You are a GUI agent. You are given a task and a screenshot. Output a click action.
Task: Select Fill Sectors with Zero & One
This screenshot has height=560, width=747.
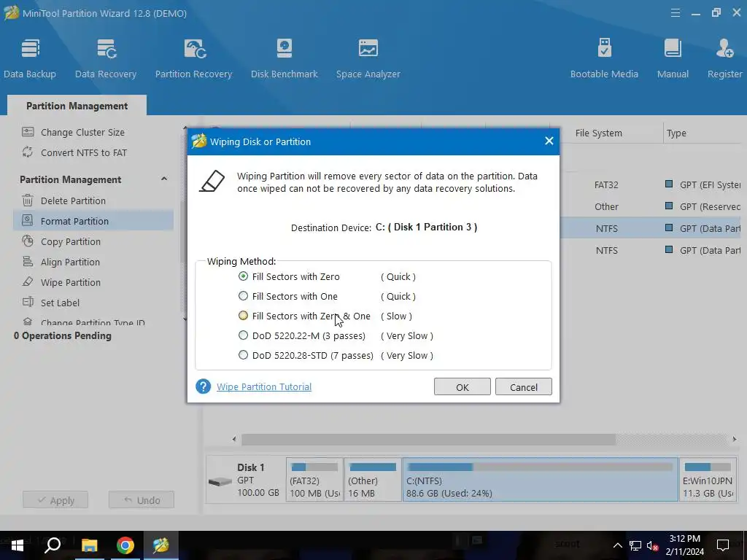coord(243,316)
